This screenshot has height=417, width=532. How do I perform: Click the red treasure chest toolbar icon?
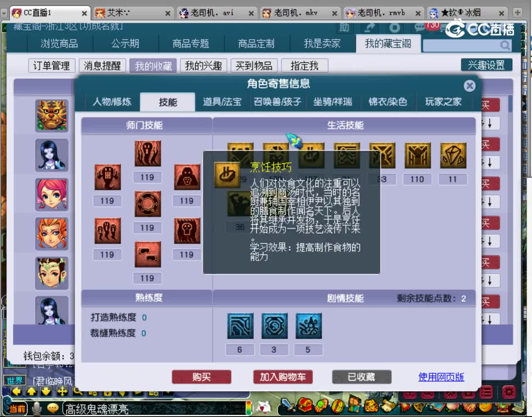[x=304, y=405]
